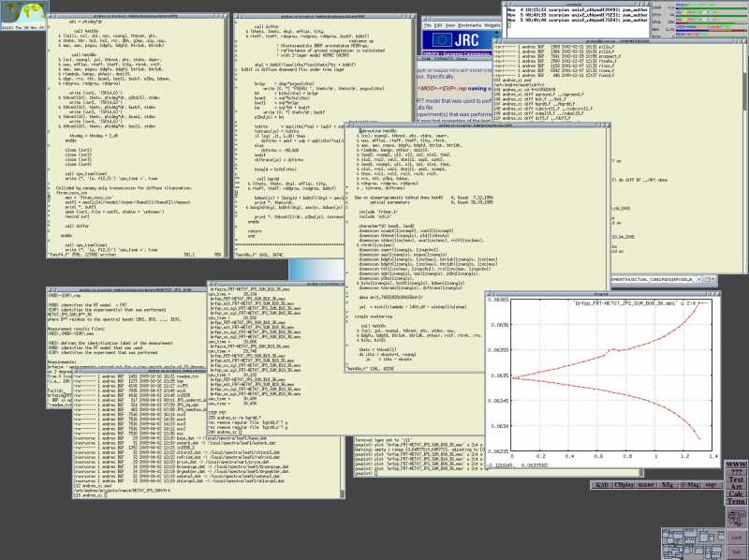Open the Bookmarks menu in the browser

tap(469, 25)
